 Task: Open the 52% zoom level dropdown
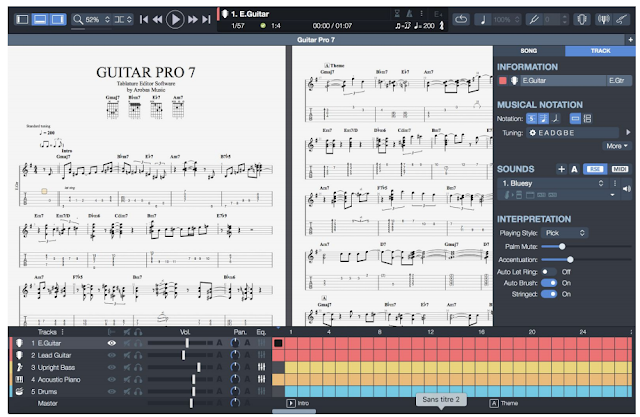[x=92, y=19]
